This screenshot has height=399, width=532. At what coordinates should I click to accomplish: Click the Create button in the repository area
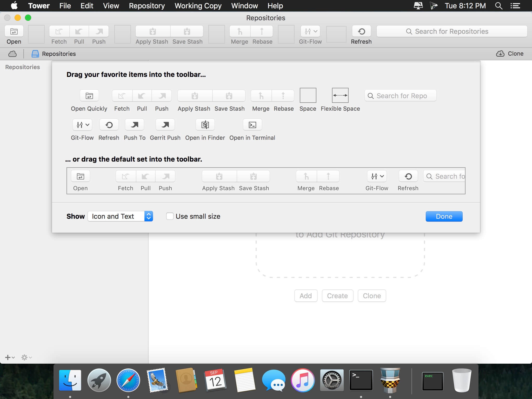click(337, 296)
